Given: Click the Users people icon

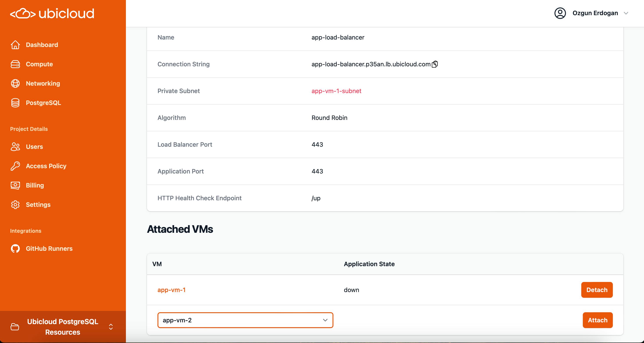Looking at the screenshot, I should pos(15,147).
